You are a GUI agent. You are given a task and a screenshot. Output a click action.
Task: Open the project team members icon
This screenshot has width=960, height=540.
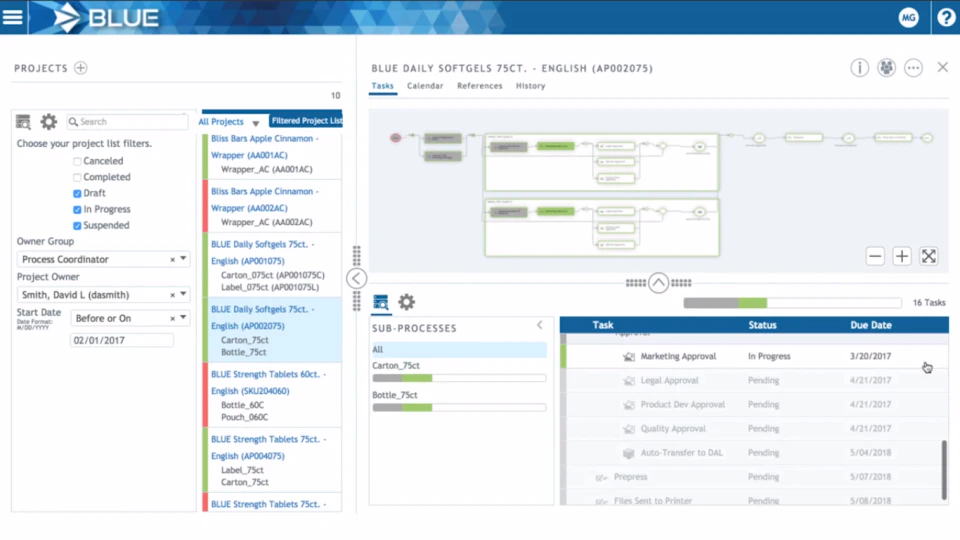[x=887, y=68]
